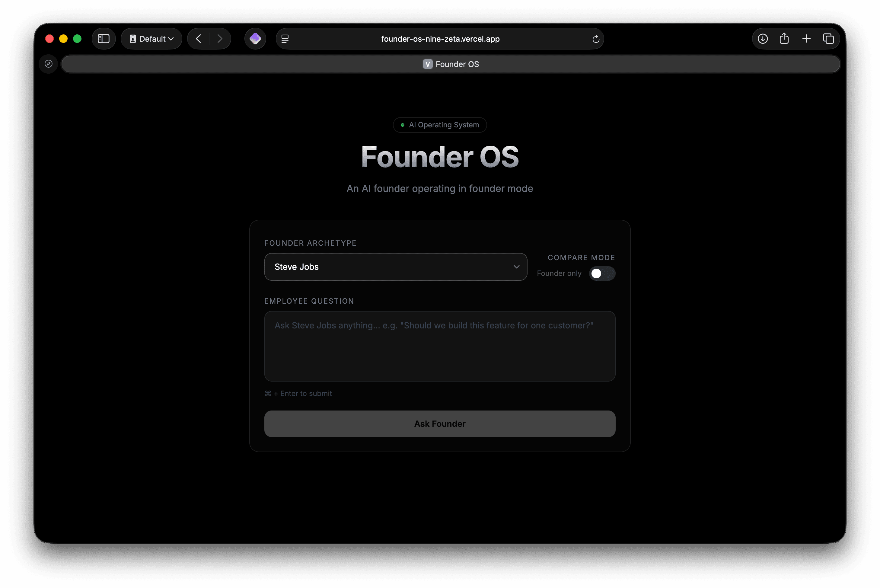Screen dimensions: 880x588
Task: Go back to previous page
Action: pyautogui.click(x=199, y=39)
